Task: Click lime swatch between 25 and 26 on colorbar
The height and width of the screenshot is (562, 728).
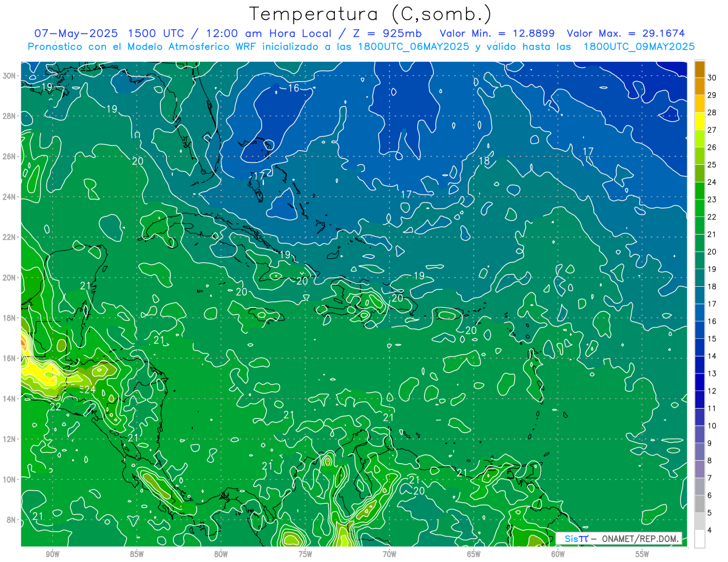Action: [699, 156]
